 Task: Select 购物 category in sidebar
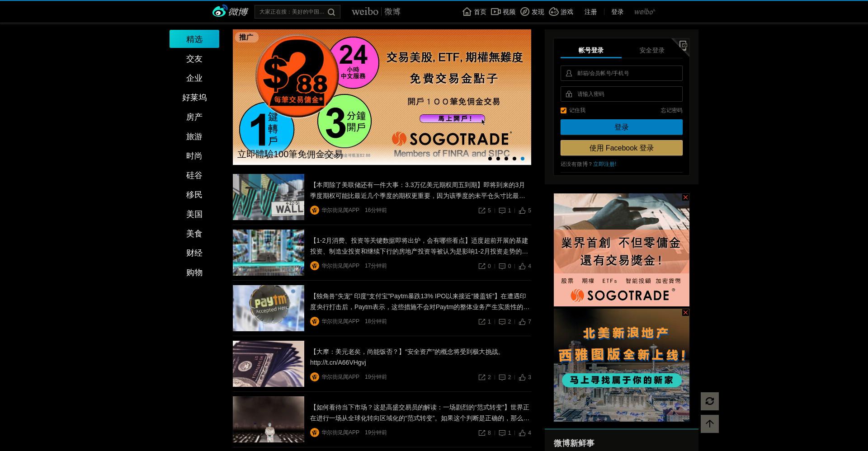[194, 272]
